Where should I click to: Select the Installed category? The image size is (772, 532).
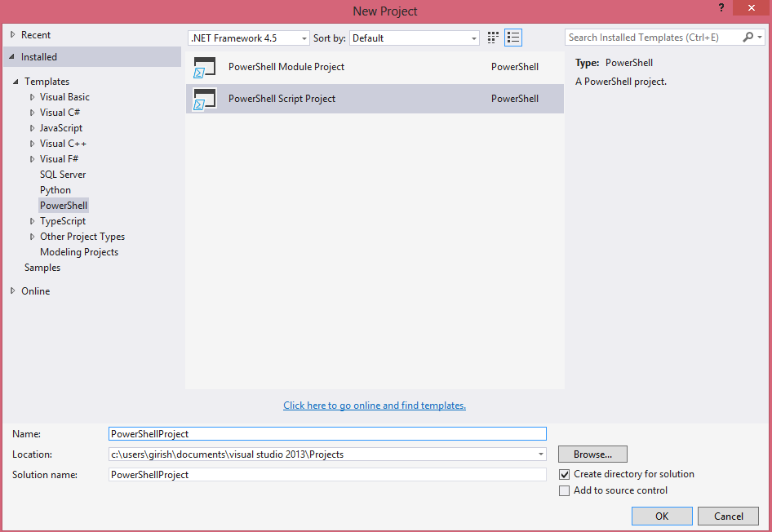coord(92,57)
